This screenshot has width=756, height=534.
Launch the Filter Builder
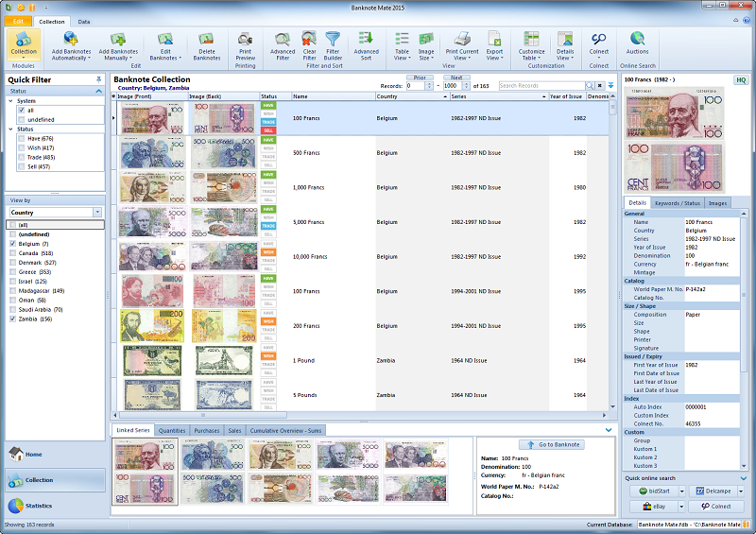click(x=333, y=45)
